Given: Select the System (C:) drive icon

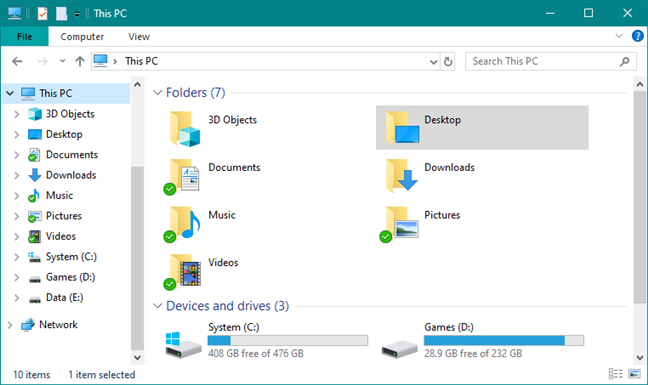Looking at the screenshot, I should tap(183, 345).
